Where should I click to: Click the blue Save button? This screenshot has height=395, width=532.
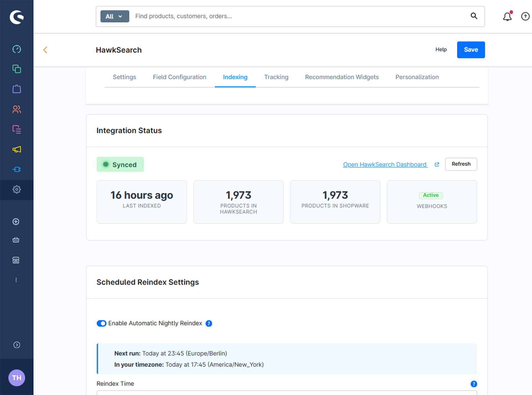(471, 50)
